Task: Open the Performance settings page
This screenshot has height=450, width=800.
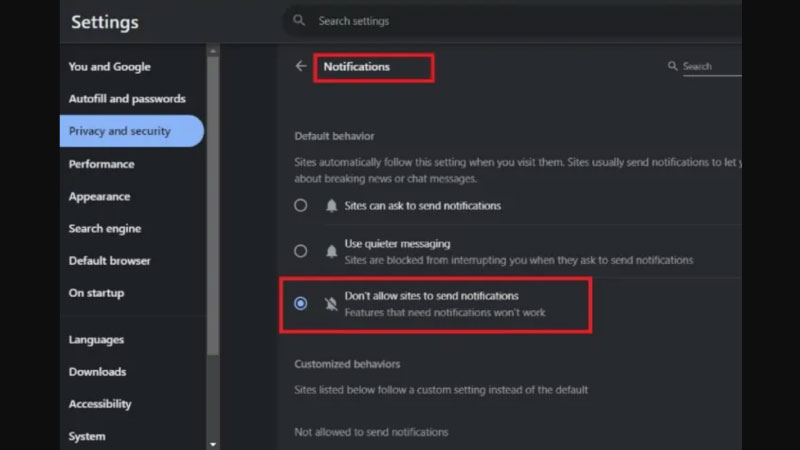Action: click(x=101, y=164)
